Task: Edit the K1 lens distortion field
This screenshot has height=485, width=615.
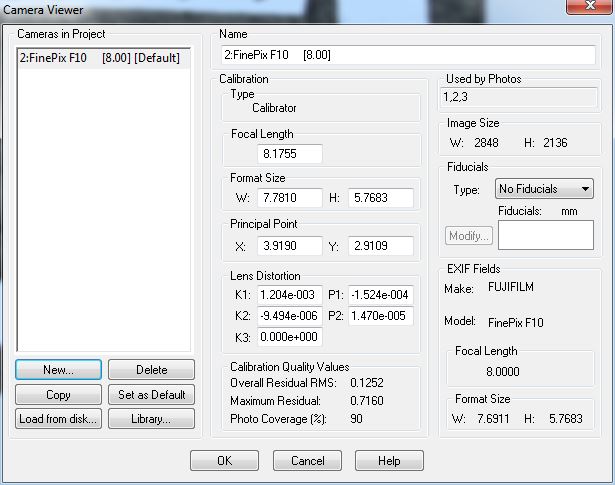Action: (x=288, y=295)
